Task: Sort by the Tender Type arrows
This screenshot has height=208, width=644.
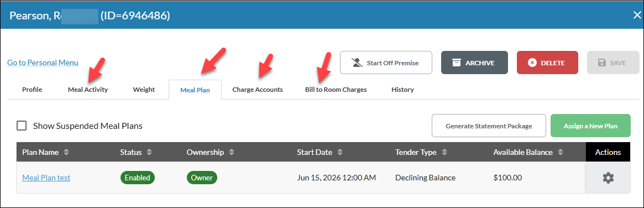Action: pos(444,152)
